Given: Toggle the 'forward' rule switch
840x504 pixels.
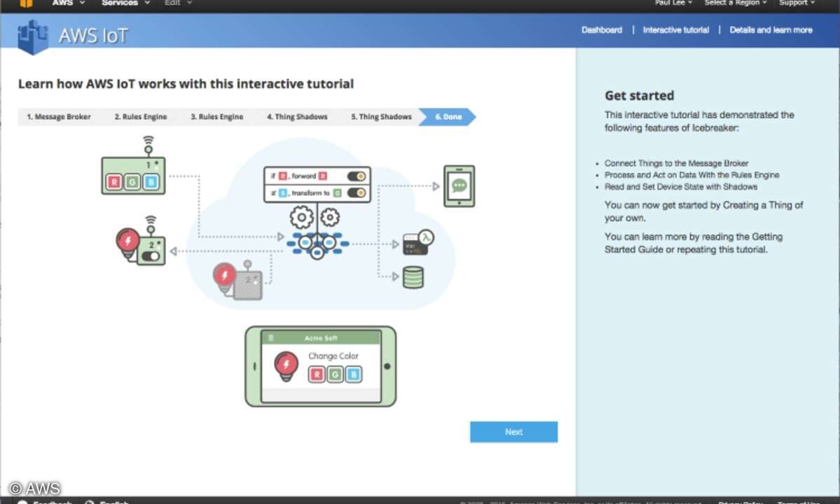Looking at the screenshot, I should pyautogui.click(x=357, y=176).
